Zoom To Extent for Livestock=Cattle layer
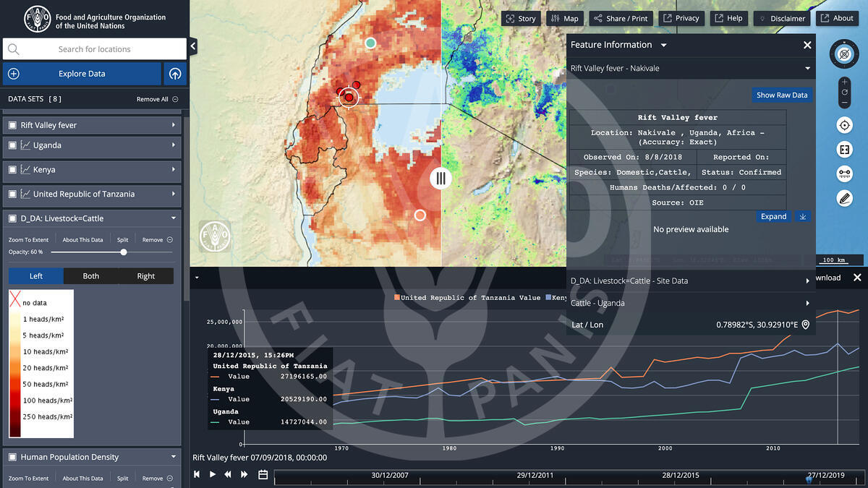The height and width of the screenshot is (488, 868). click(29, 240)
